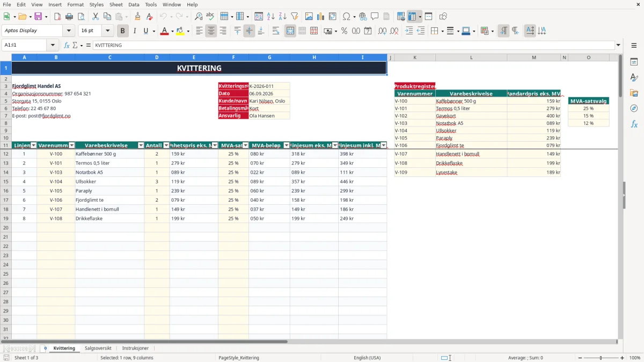This screenshot has height=362, width=644.
Task: Toggle Wrap Text button
Action: click(276, 31)
